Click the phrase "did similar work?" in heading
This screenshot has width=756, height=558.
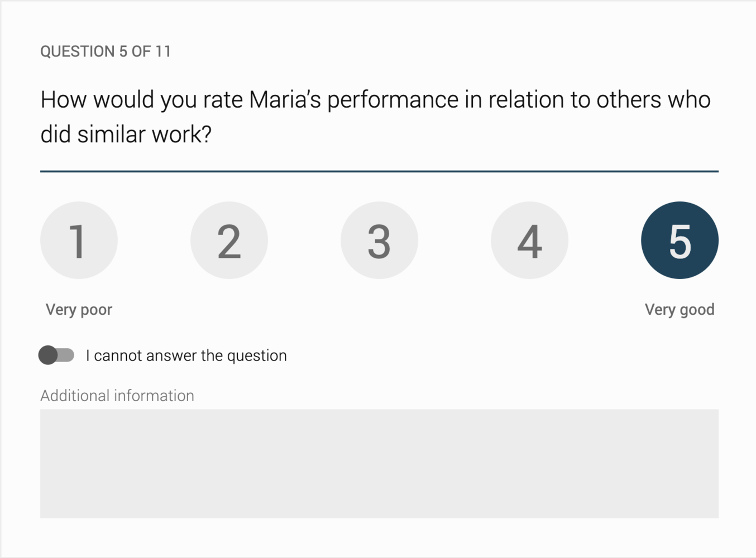click(126, 134)
